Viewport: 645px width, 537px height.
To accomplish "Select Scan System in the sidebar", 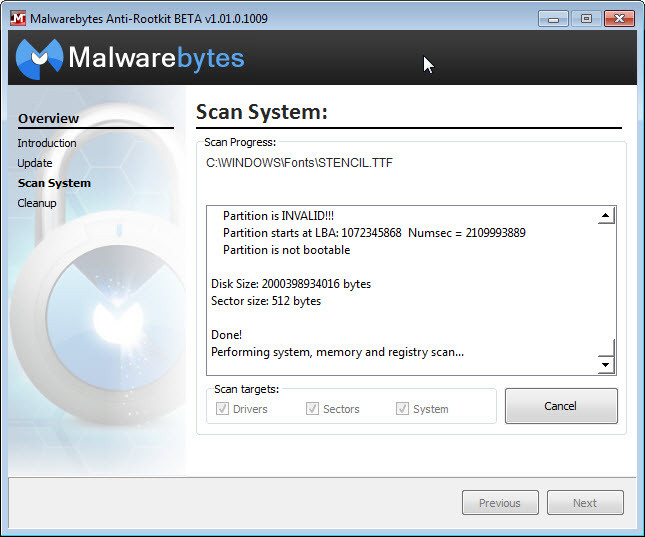I will coord(54,183).
